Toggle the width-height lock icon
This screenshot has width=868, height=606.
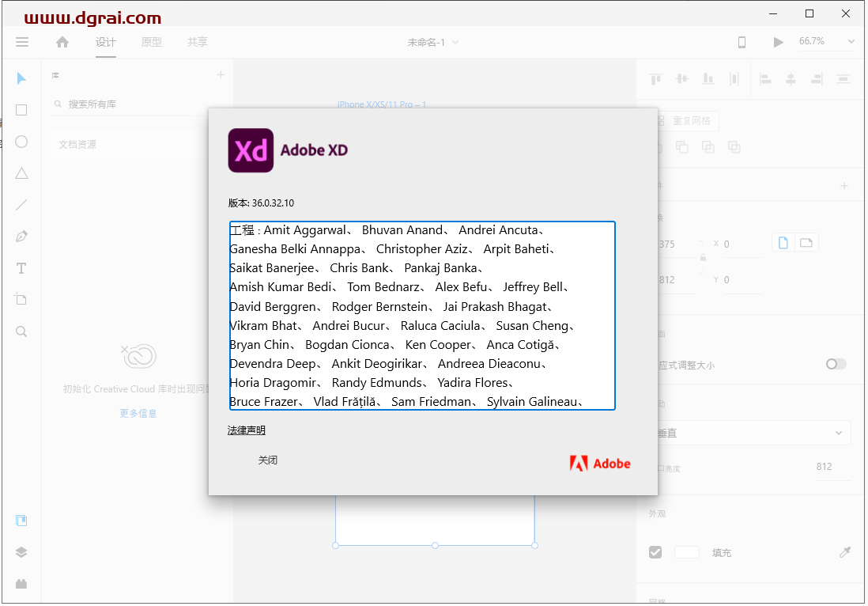703,258
